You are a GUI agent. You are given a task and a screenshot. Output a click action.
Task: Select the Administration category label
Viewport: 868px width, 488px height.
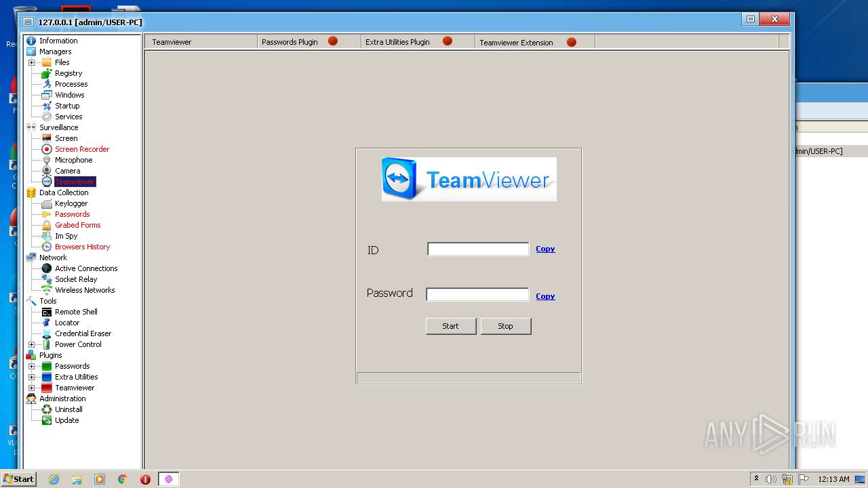click(62, 399)
